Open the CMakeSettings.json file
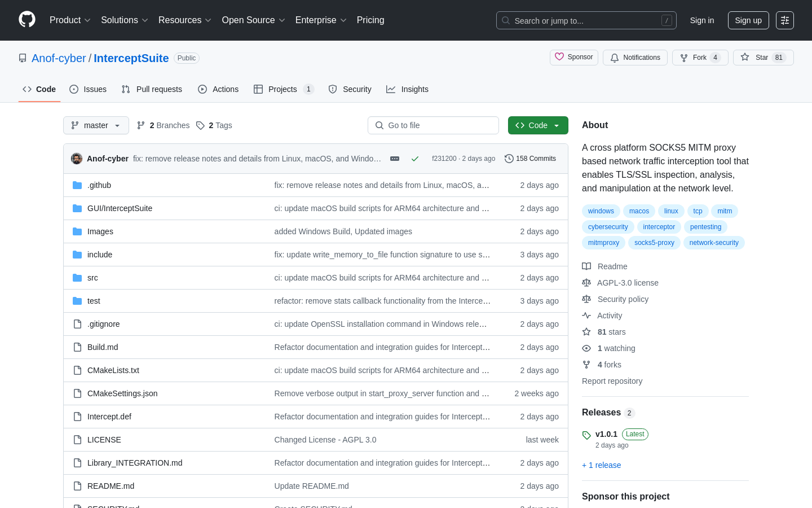Image resolution: width=812 pixels, height=508 pixels. (x=122, y=393)
